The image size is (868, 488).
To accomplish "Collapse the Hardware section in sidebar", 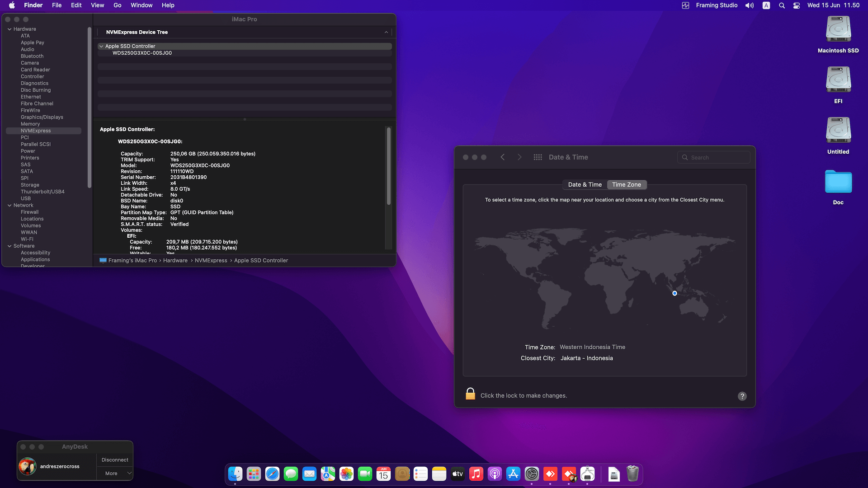I will (x=9, y=29).
